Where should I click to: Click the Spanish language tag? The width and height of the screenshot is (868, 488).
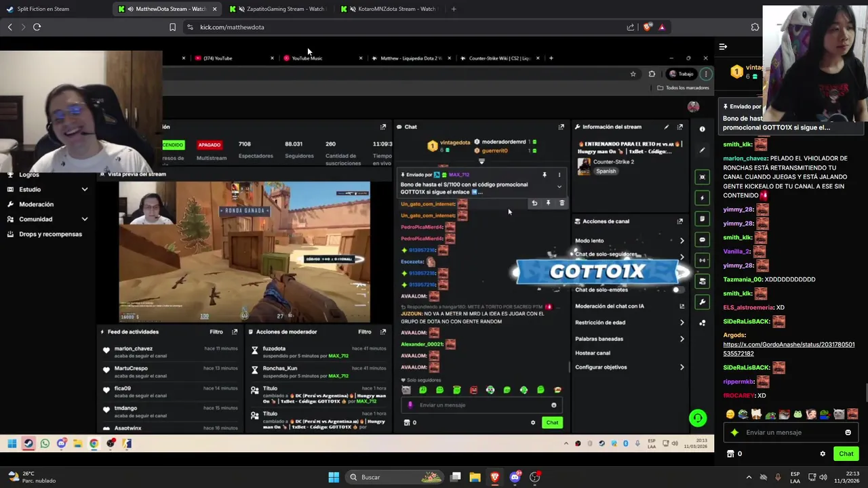[606, 171]
